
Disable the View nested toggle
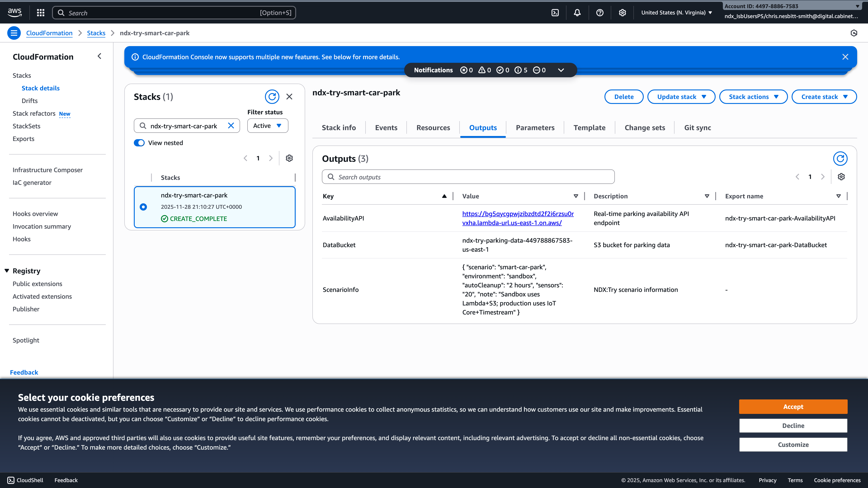(x=139, y=143)
